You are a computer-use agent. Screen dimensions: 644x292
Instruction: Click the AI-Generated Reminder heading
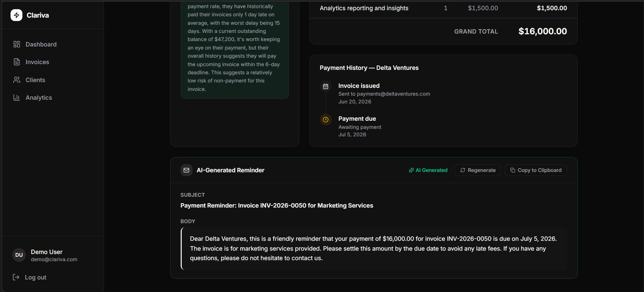[230, 170]
